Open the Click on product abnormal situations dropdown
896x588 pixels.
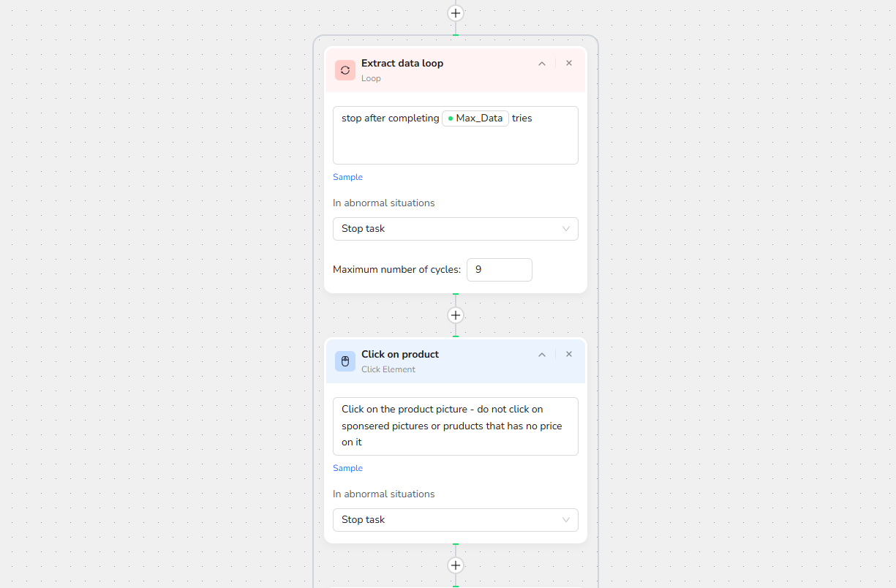tap(456, 520)
